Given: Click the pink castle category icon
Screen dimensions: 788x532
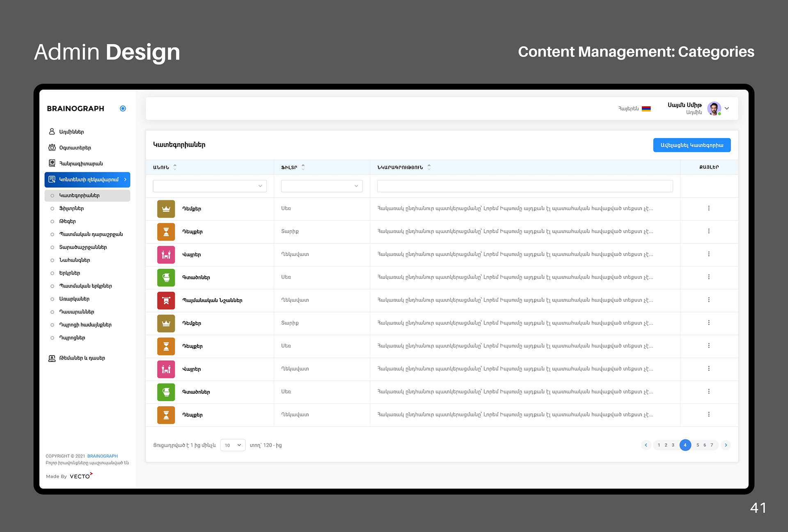Looking at the screenshot, I should click(x=166, y=255).
